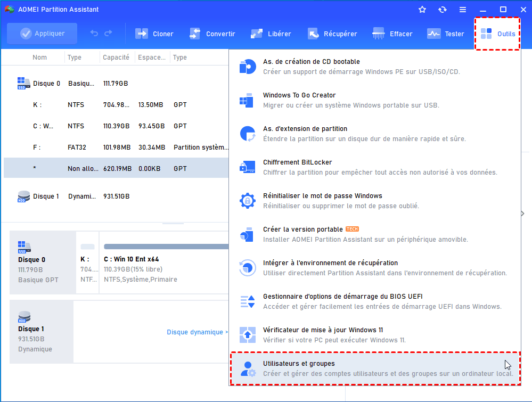Click the users and groups icon
532x402 pixels.
(x=248, y=369)
